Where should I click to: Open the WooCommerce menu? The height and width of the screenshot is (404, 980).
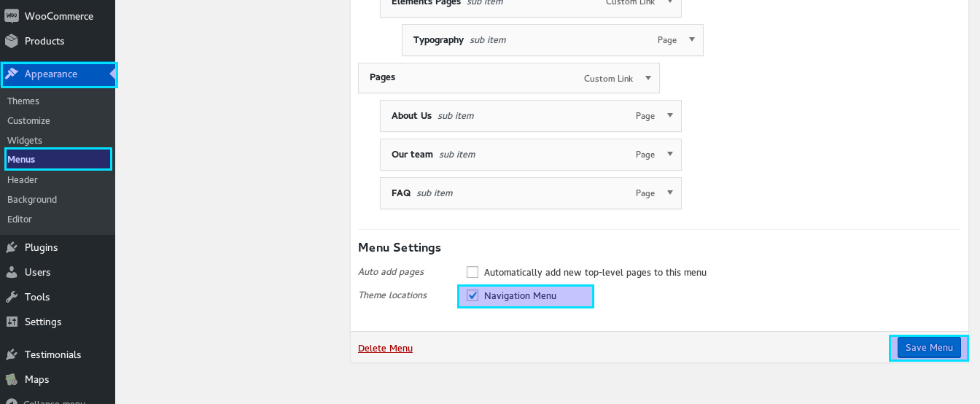pyautogui.click(x=58, y=16)
